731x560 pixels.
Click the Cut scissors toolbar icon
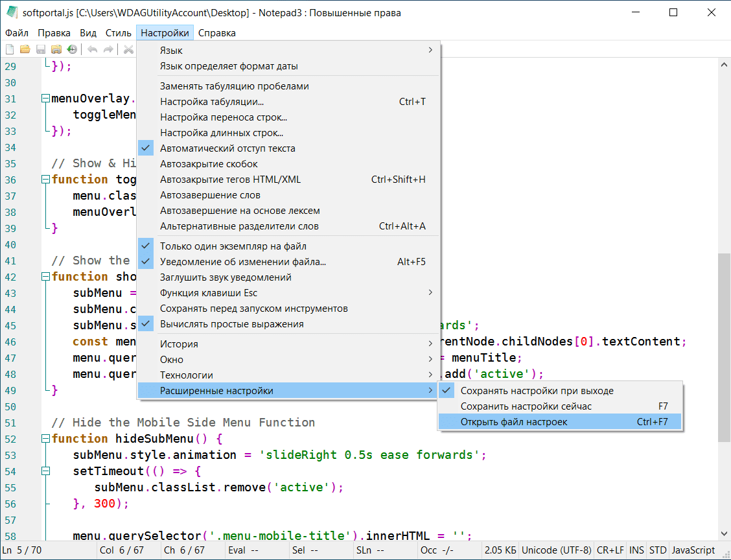point(128,49)
